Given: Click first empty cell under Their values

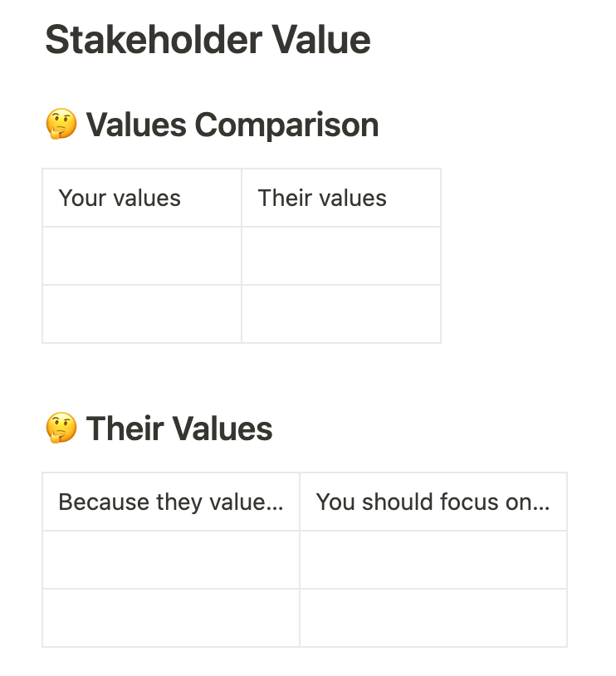Looking at the screenshot, I should [x=341, y=256].
